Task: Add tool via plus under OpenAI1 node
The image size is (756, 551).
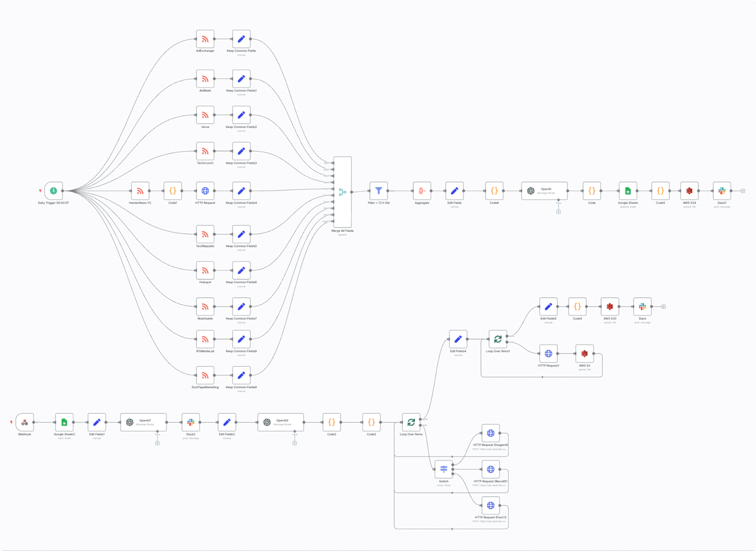Action: [x=157, y=443]
